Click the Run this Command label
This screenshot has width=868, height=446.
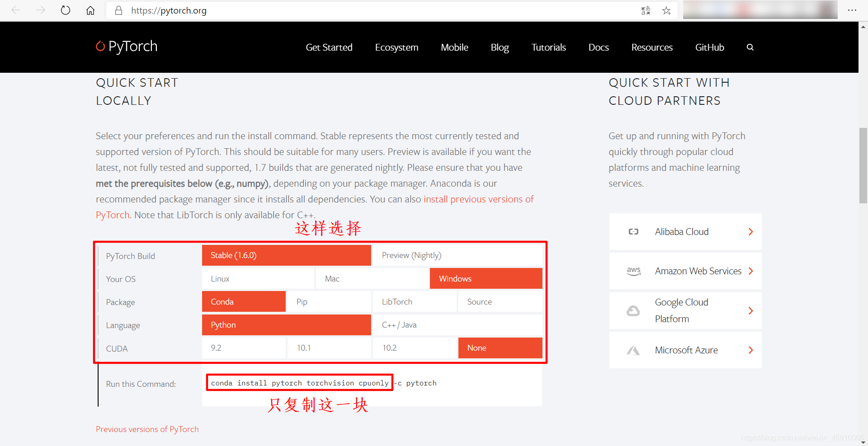point(141,384)
